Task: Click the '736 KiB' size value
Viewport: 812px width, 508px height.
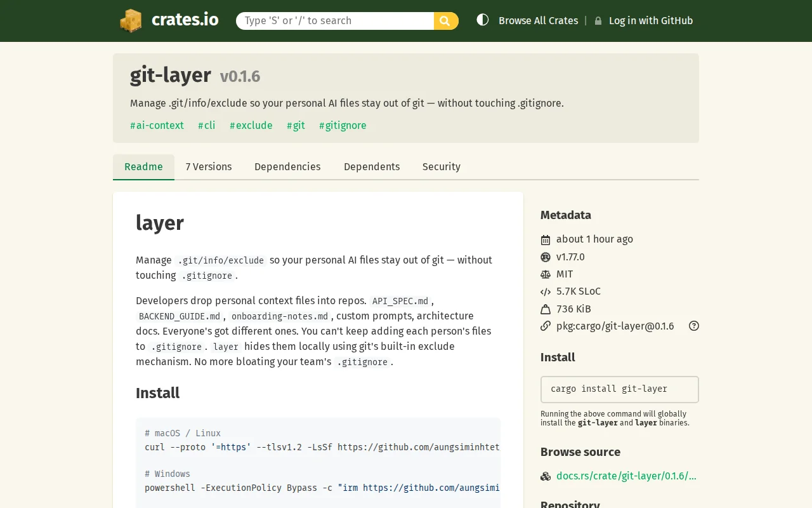Action: 573,309
